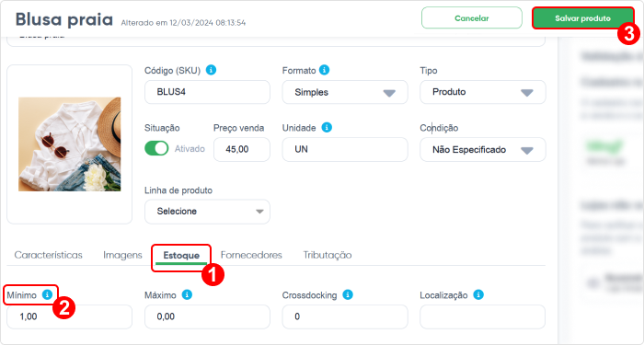Open the Imagens tab

pos(122,255)
